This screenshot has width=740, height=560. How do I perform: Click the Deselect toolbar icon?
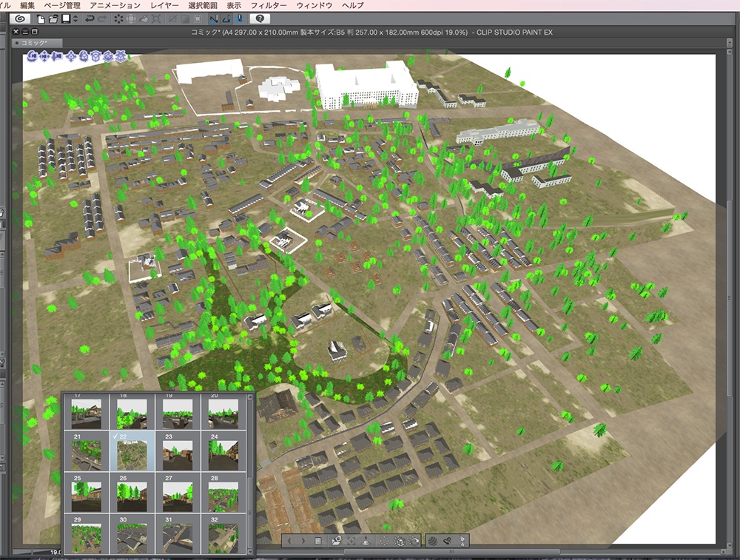(x=172, y=19)
